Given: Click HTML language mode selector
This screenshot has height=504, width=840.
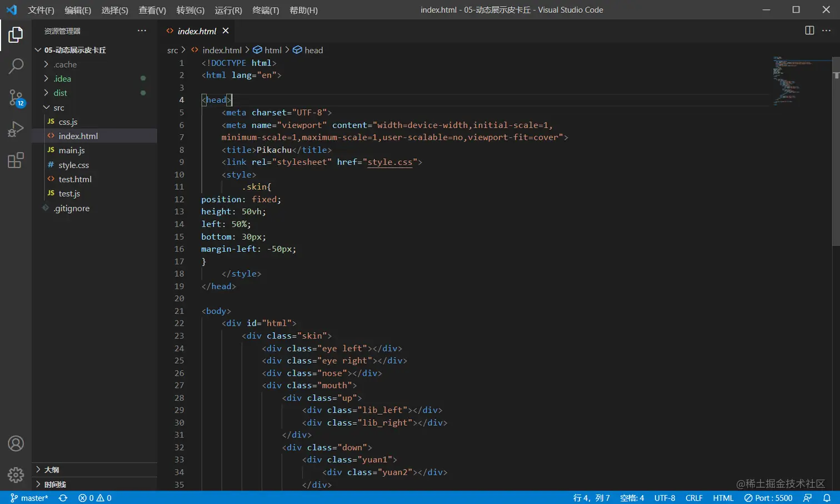Looking at the screenshot, I should click(x=723, y=498).
